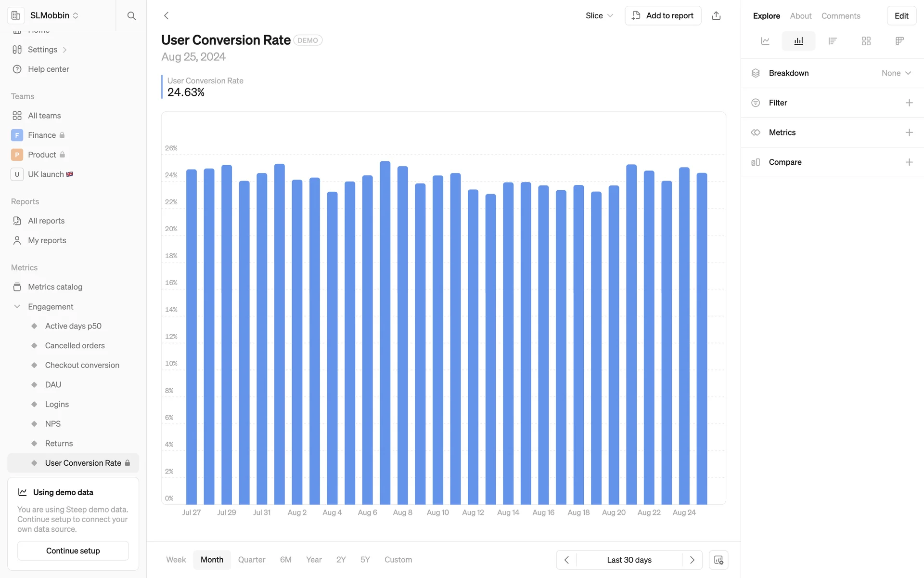Open the search icon in sidebar
The image size is (924, 578).
(x=131, y=15)
